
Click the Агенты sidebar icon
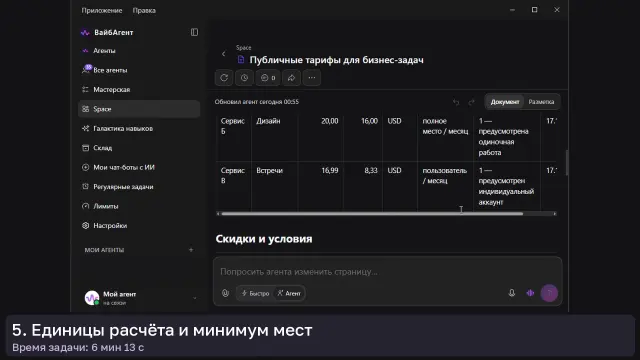pos(85,51)
